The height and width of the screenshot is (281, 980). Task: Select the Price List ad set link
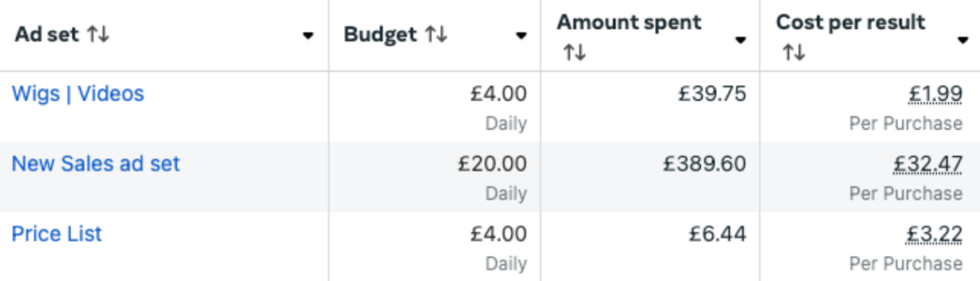[57, 234]
